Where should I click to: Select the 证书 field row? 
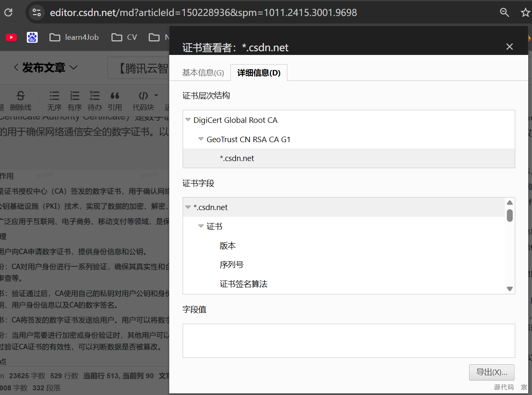[x=344, y=226]
